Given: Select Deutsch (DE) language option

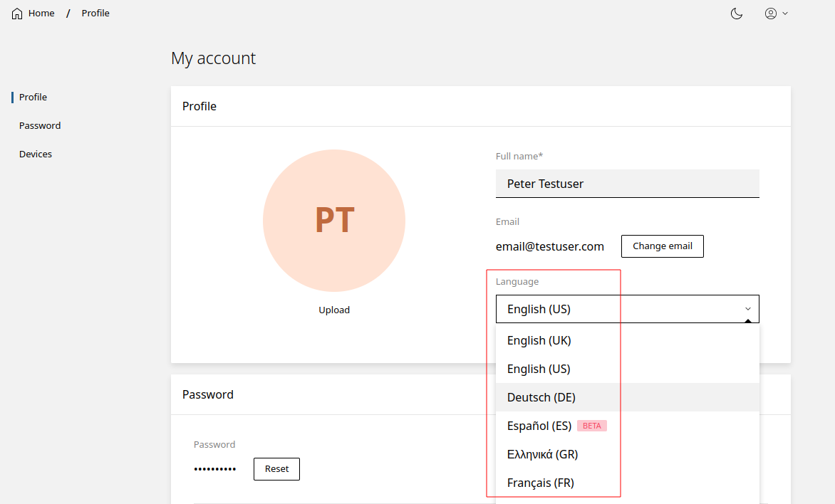Looking at the screenshot, I should click(x=541, y=397).
